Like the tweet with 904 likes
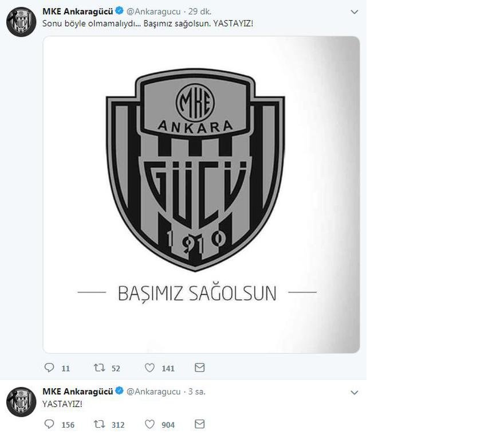The image size is (504, 434). tap(150, 424)
